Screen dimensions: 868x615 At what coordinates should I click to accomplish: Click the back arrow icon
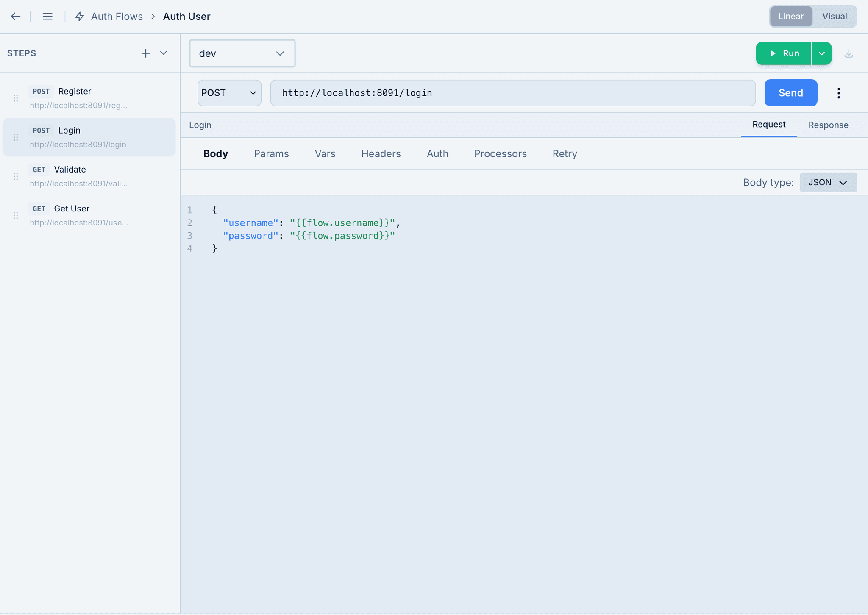click(x=16, y=17)
